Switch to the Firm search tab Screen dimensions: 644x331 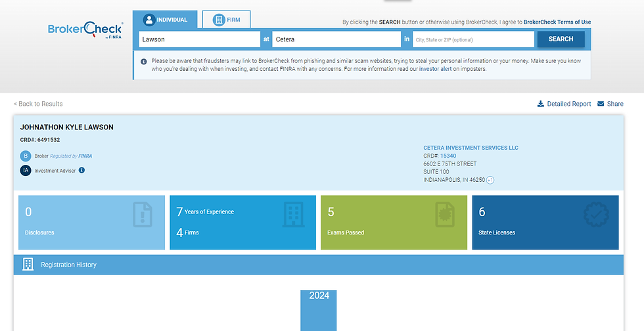coord(226,19)
